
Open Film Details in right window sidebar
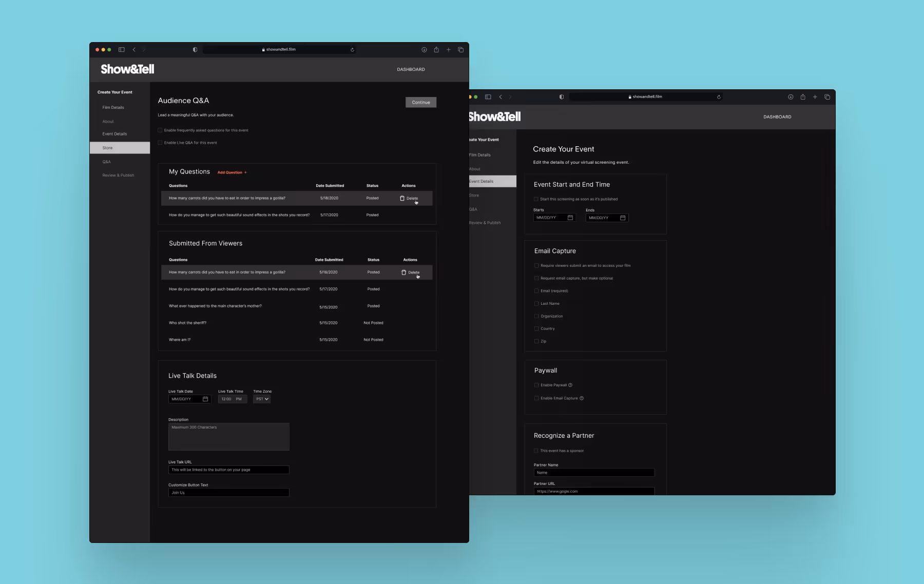tap(479, 155)
